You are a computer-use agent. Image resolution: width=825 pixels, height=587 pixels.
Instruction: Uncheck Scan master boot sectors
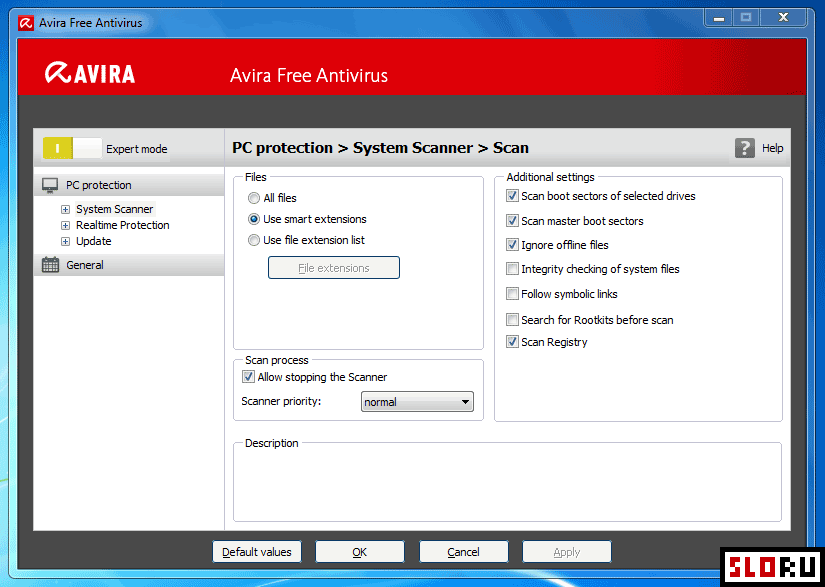pos(512,221)
